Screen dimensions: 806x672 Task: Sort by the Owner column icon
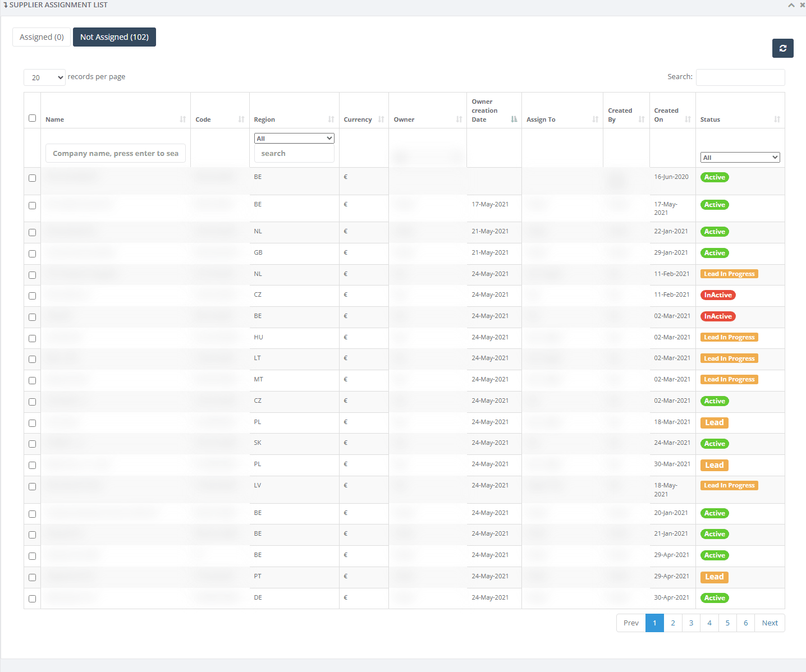[x=459, y=119]
